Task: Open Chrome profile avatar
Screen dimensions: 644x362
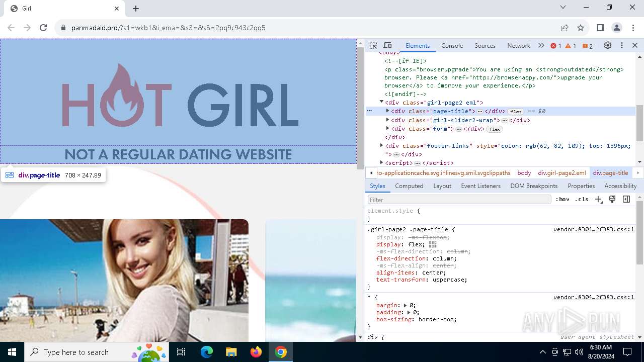Action: [x=617, y=28]
